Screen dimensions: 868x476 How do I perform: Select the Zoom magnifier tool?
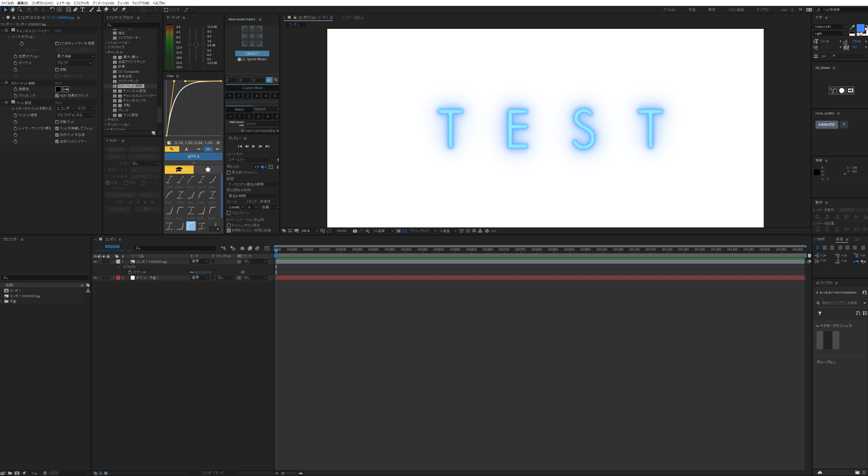[20, 10]
